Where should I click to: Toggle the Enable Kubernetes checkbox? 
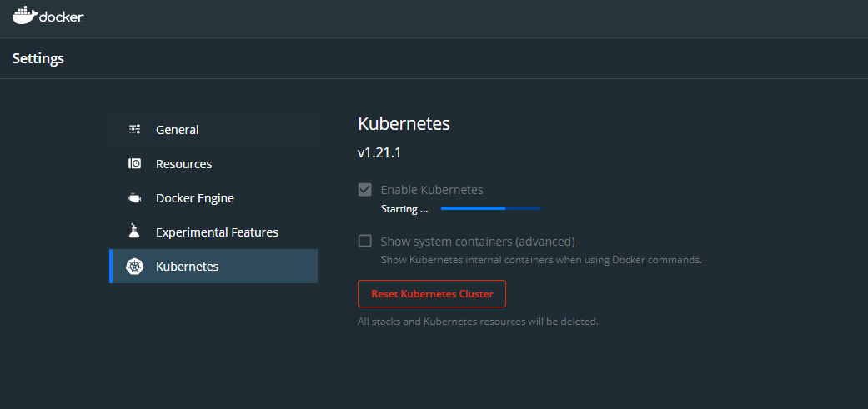coord(365,190)
